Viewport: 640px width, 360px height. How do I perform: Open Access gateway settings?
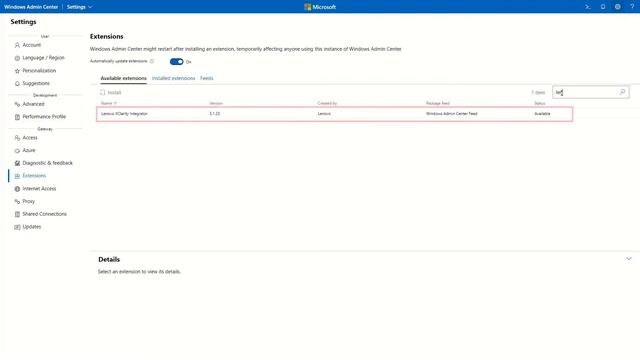(x=30, y=138)
